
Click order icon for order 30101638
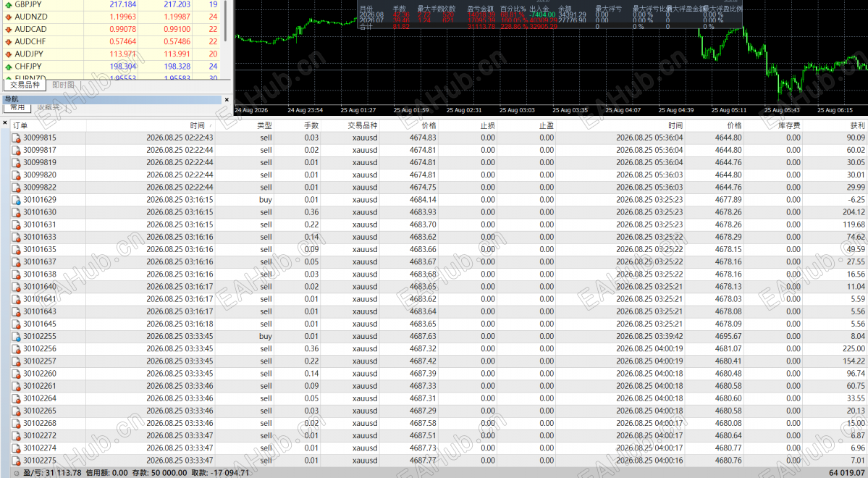coord(17,274)
